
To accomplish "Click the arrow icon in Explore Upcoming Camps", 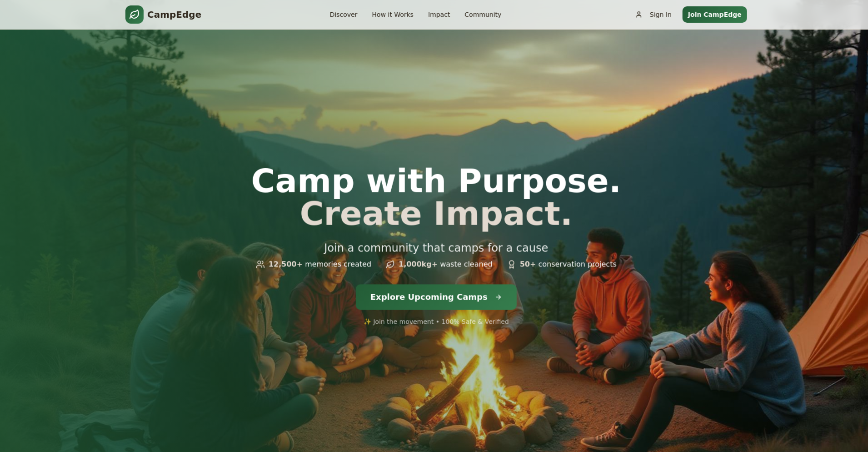I will (499, 297).
